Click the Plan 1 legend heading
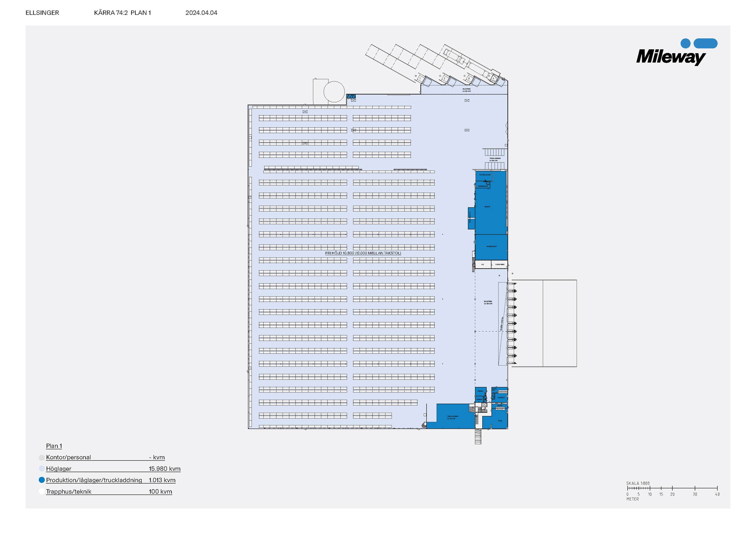 (x=54, y=446)
